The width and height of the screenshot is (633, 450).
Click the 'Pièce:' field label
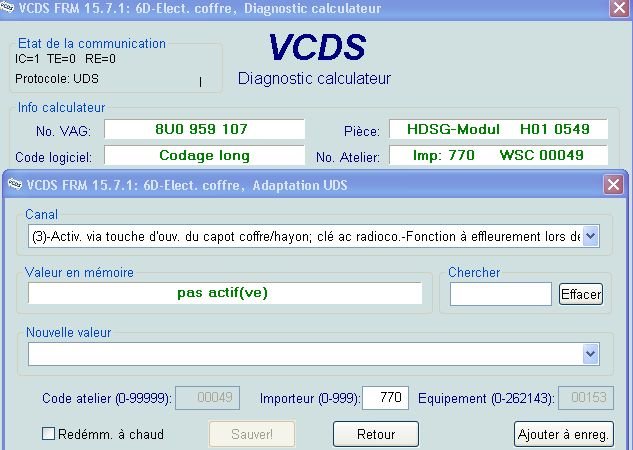click(362, 131)
